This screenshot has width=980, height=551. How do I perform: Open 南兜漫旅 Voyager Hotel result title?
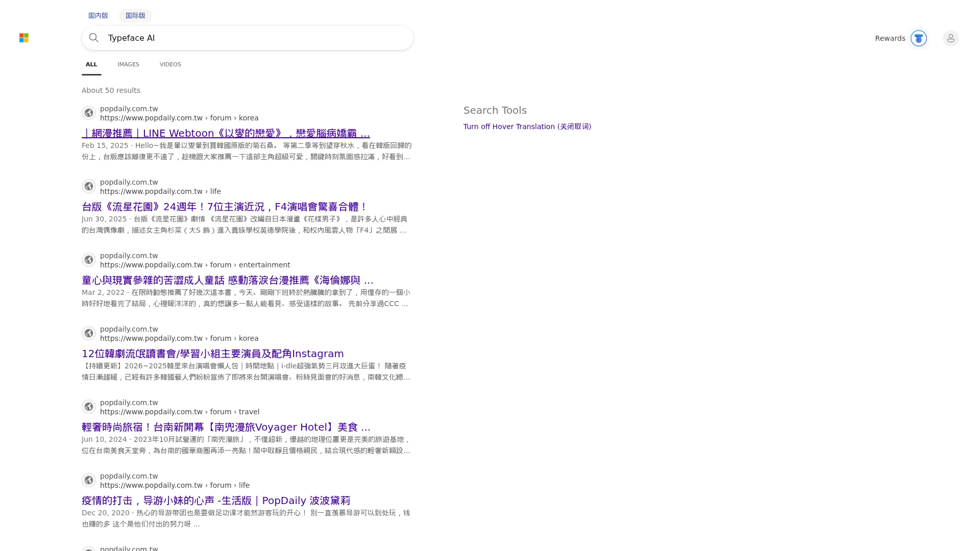tap(226, 427)
